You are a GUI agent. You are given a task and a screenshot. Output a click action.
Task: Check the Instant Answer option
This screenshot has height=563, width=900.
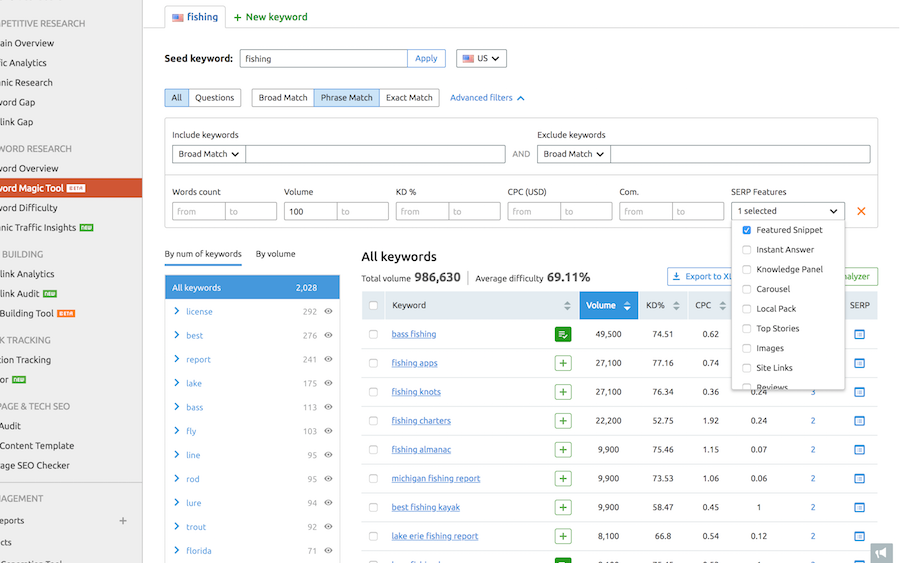pos(747,250)
